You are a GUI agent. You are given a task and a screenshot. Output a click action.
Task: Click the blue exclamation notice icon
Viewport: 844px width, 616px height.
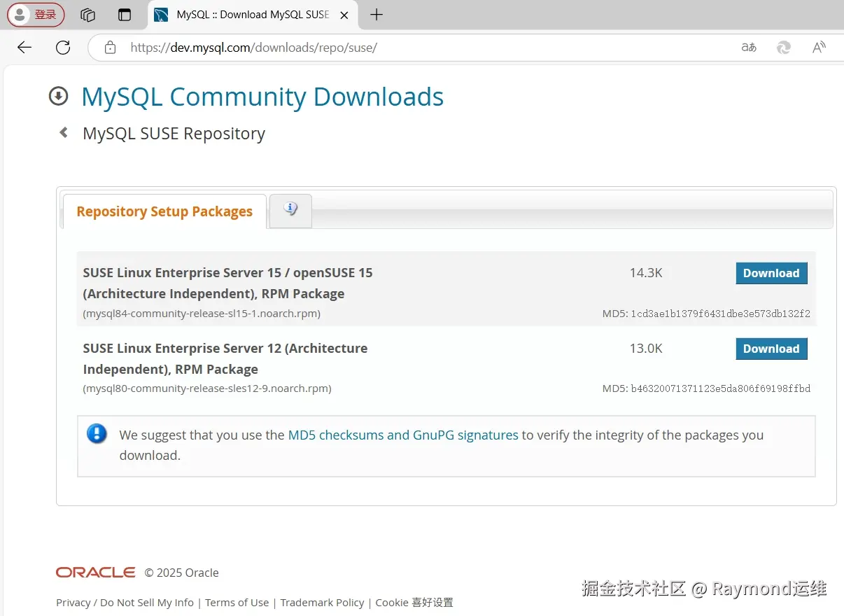pos(97,433)
